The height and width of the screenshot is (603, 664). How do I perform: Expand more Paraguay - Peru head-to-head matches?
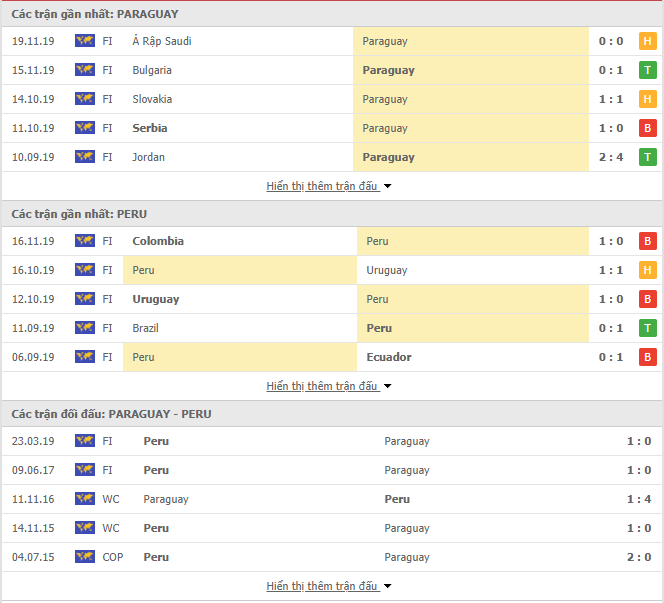pos(329,586)
